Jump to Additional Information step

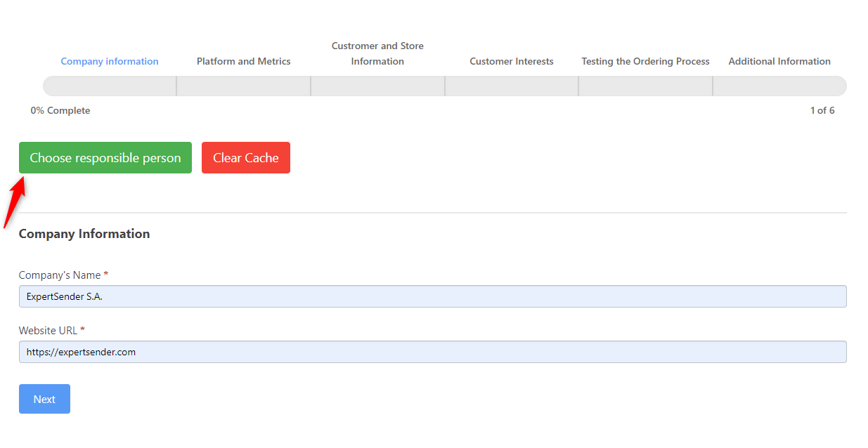pyautogui.click(x=779, y=61)
